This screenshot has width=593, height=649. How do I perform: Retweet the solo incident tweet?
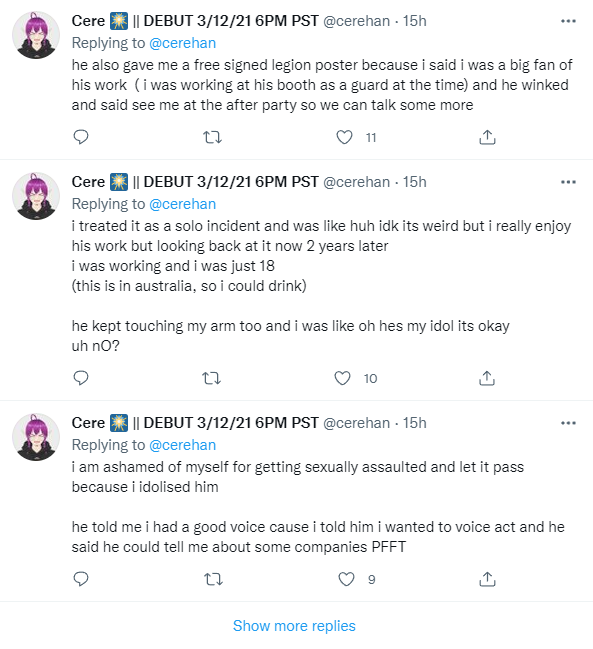point(211,378)
